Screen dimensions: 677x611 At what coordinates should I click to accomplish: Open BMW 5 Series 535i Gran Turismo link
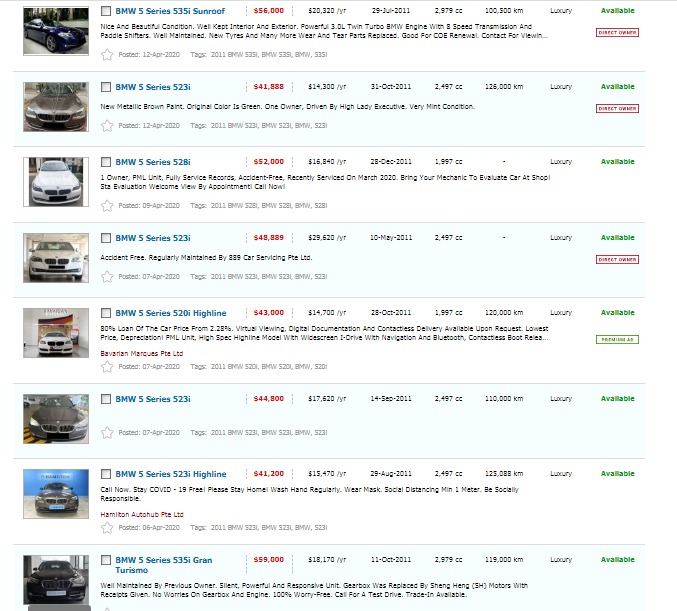pyautogui.click(x=164, y=565)
